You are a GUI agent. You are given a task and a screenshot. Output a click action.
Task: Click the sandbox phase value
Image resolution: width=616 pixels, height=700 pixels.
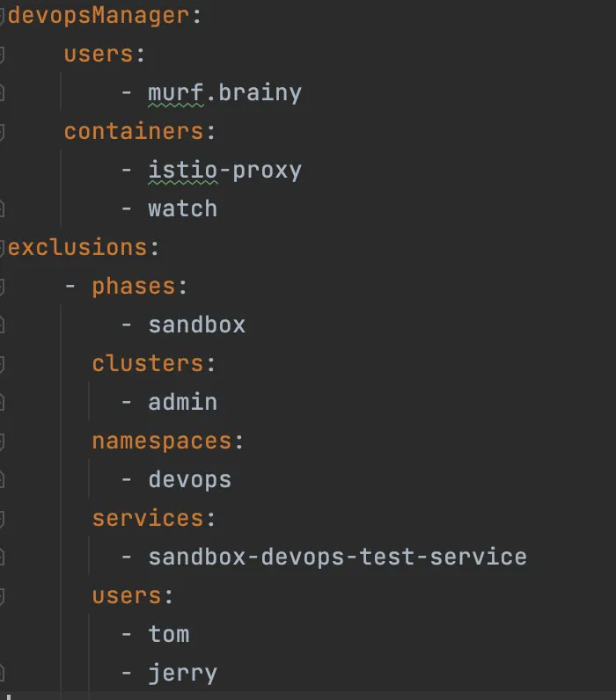coord(196,325)
